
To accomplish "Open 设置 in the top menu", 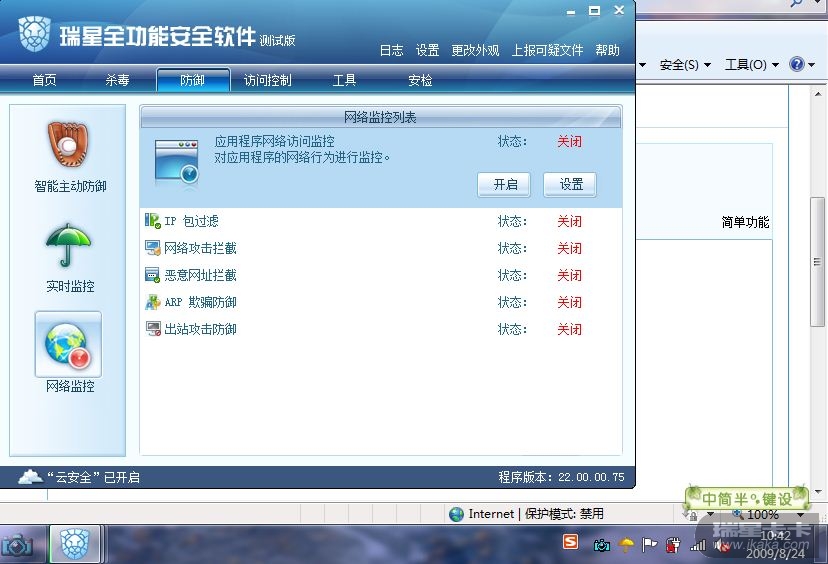I will 427,51.
